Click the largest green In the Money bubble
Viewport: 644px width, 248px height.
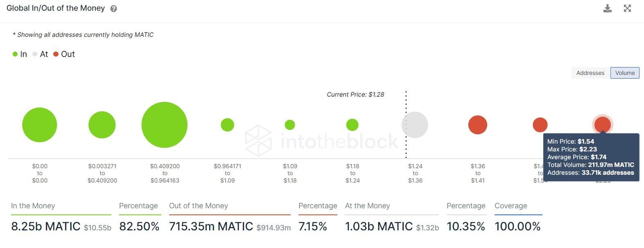pos(164,124)
